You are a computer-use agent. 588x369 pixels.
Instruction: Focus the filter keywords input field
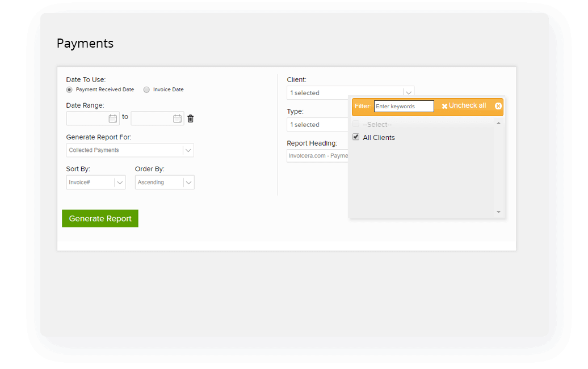click(x=404, y=107)
